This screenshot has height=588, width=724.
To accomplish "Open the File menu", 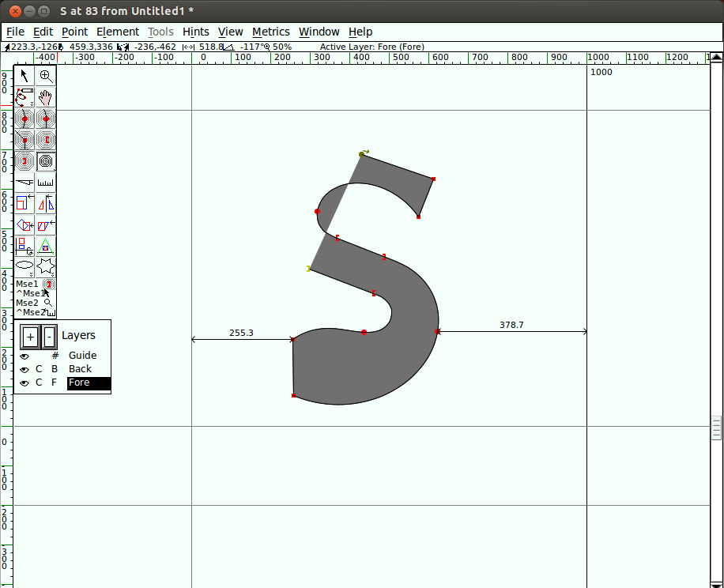I will tap(15, 32).
